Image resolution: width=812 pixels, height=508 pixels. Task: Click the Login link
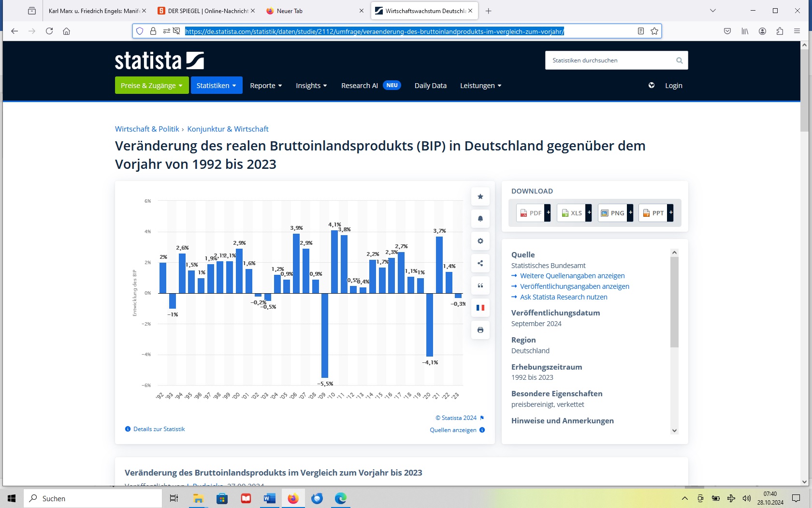[673, 86]
